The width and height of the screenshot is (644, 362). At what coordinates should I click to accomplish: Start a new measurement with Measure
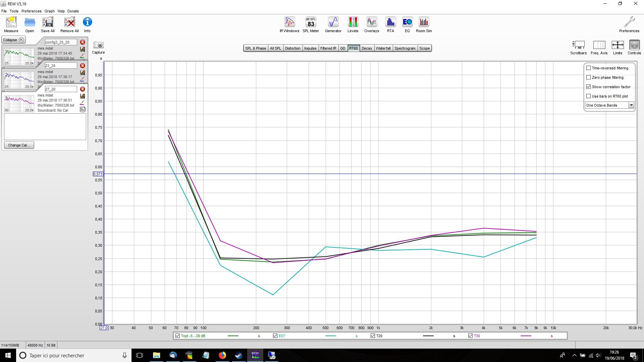click(11, 25)
